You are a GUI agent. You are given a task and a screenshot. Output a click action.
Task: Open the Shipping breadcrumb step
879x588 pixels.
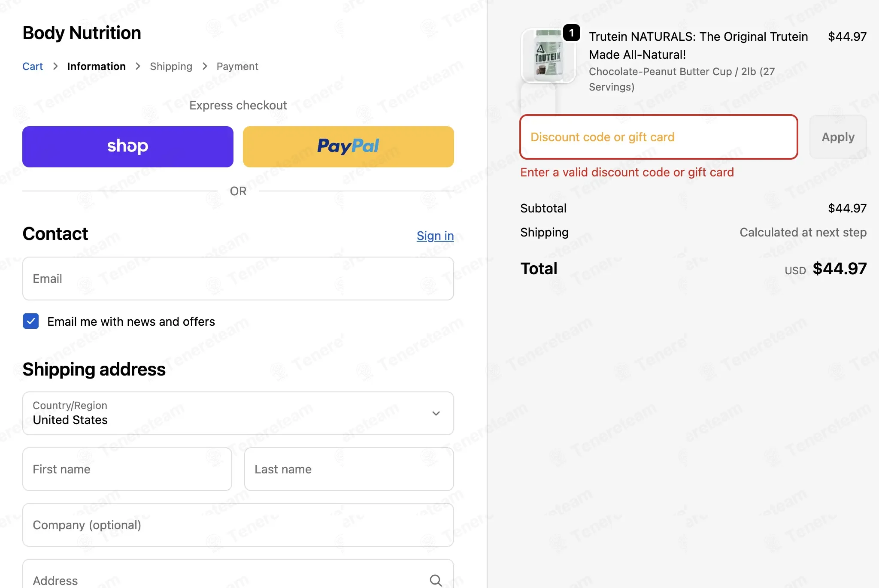(x=171, y=67)
